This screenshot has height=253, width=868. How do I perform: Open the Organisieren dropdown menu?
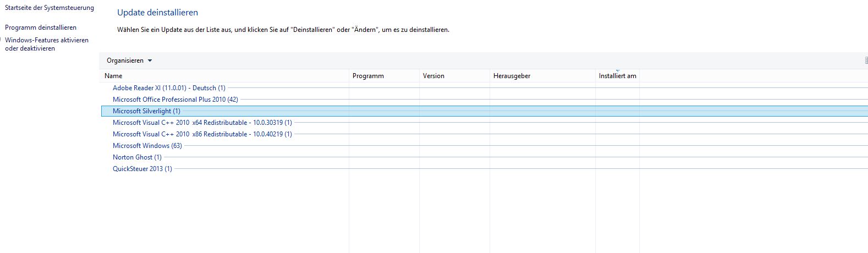click(129, 61)
